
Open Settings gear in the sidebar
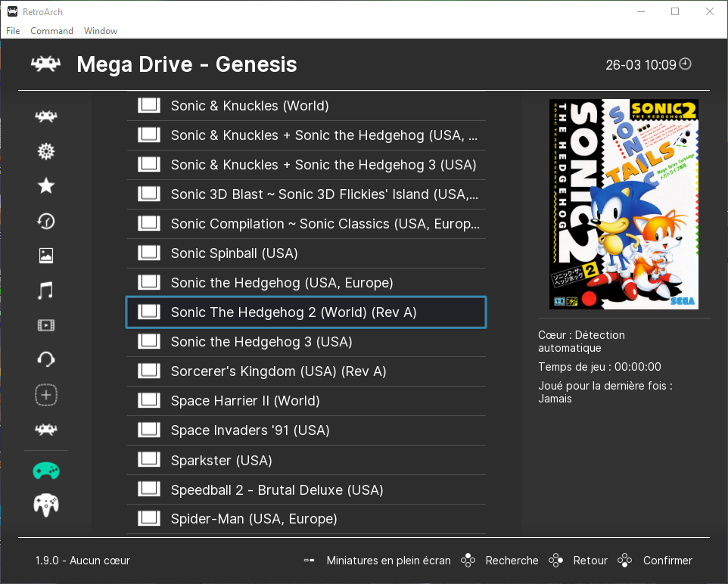point(46,151)
